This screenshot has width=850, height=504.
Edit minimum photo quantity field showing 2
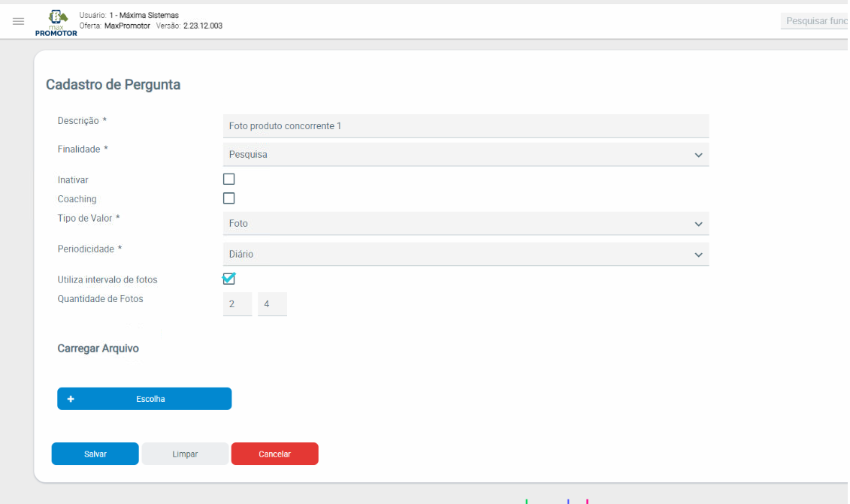pyautogui.click(x=237, y=304)
